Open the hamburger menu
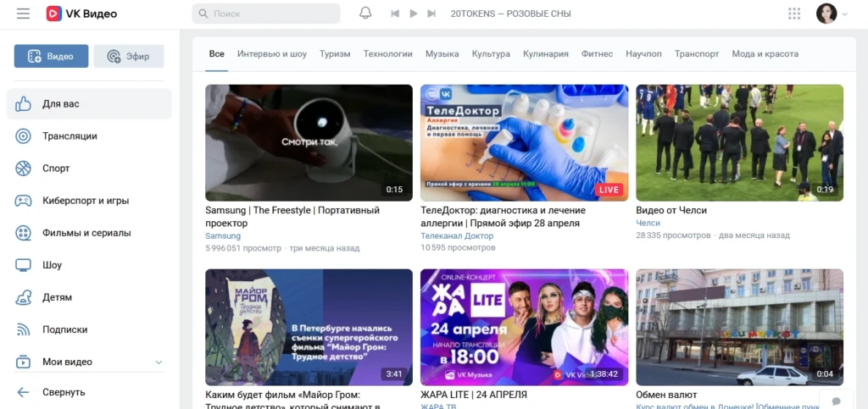Viewport: 868px width, 409px height. click(x=23, y=14)
